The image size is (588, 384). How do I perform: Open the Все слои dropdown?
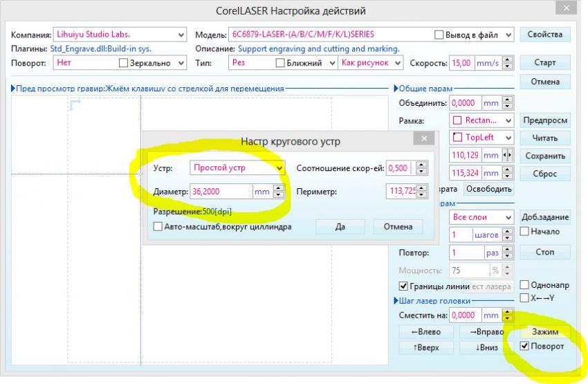[508, 217]
